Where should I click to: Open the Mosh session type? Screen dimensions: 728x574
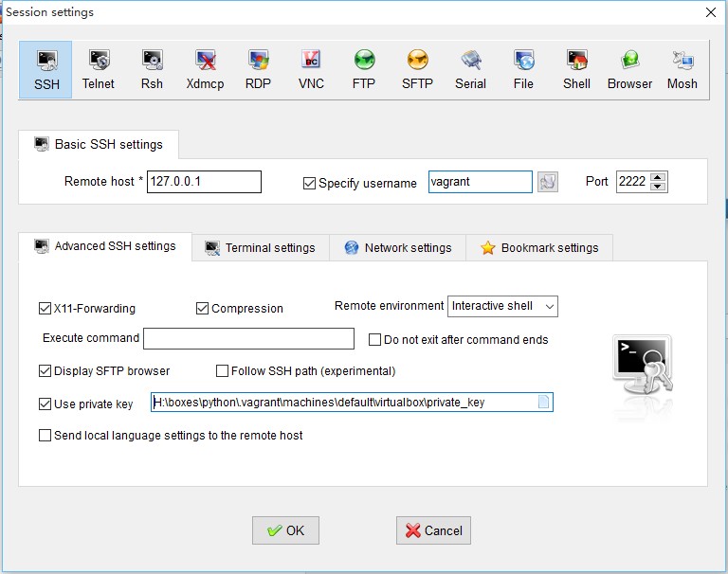pyautogui.click(x=682, y=70)
